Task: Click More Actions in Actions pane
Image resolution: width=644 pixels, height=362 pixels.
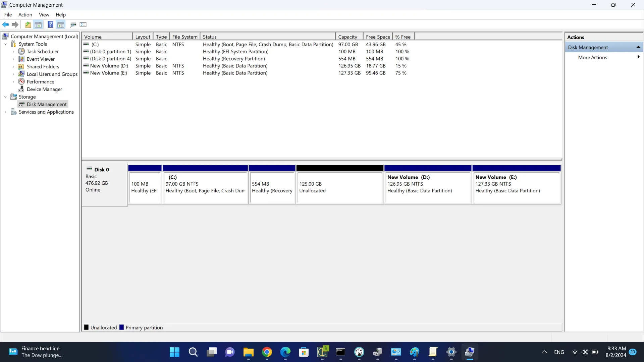Action: 592,57
